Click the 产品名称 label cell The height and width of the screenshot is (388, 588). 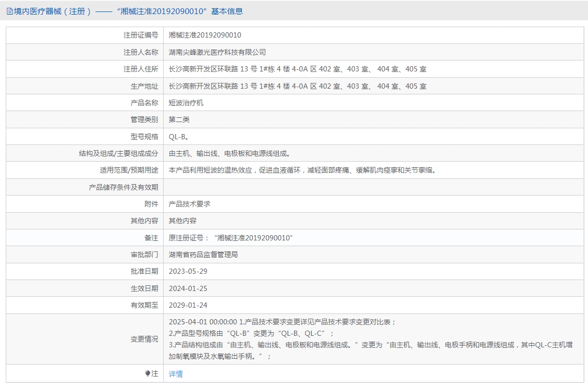(85, 103)
